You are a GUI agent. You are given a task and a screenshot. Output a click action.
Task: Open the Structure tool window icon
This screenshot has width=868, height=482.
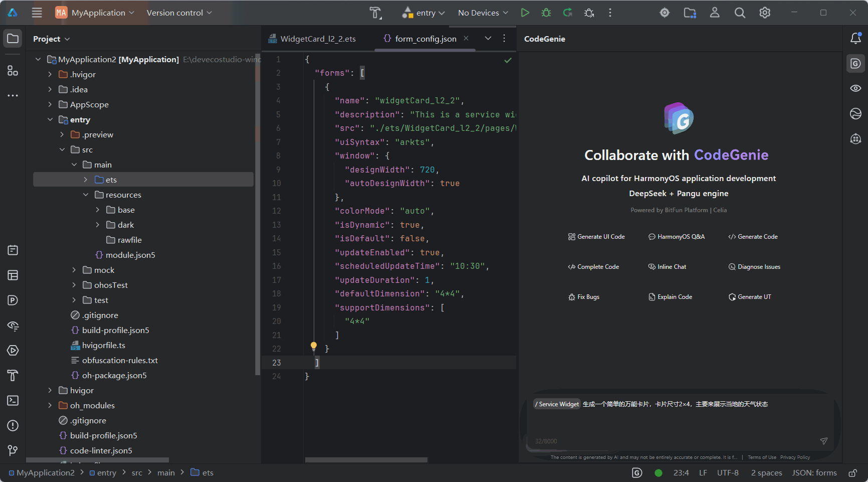(13, 71)
